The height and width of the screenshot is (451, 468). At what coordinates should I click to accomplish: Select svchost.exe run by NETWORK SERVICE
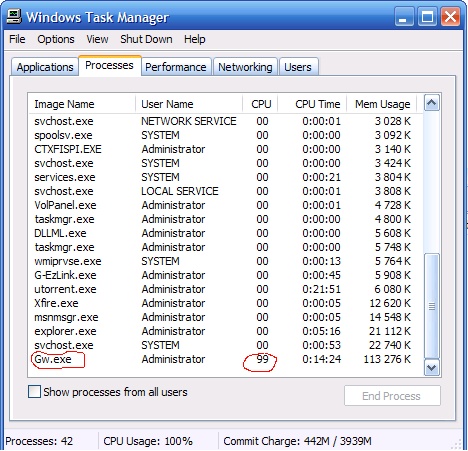click(x=222, y=121)
